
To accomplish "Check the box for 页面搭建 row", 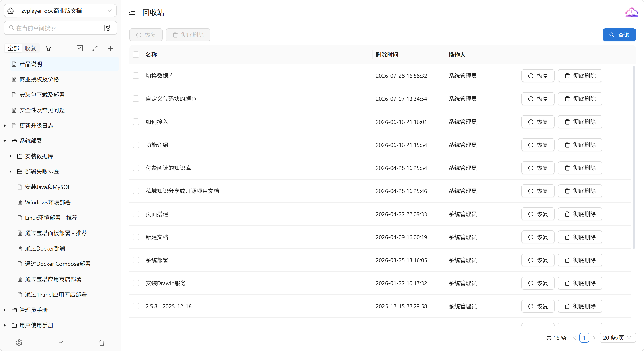I will pyautogui.click(x=136, y=214).
